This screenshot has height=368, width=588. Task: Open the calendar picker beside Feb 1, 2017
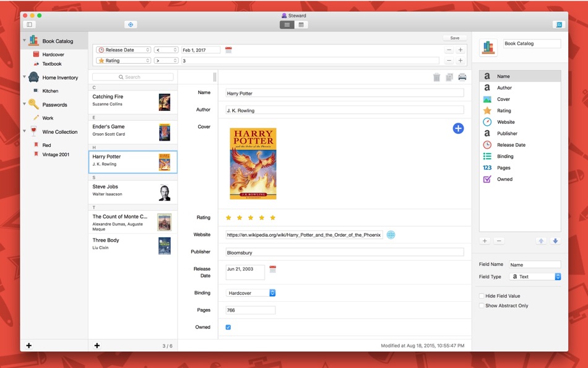coord(228,50)
